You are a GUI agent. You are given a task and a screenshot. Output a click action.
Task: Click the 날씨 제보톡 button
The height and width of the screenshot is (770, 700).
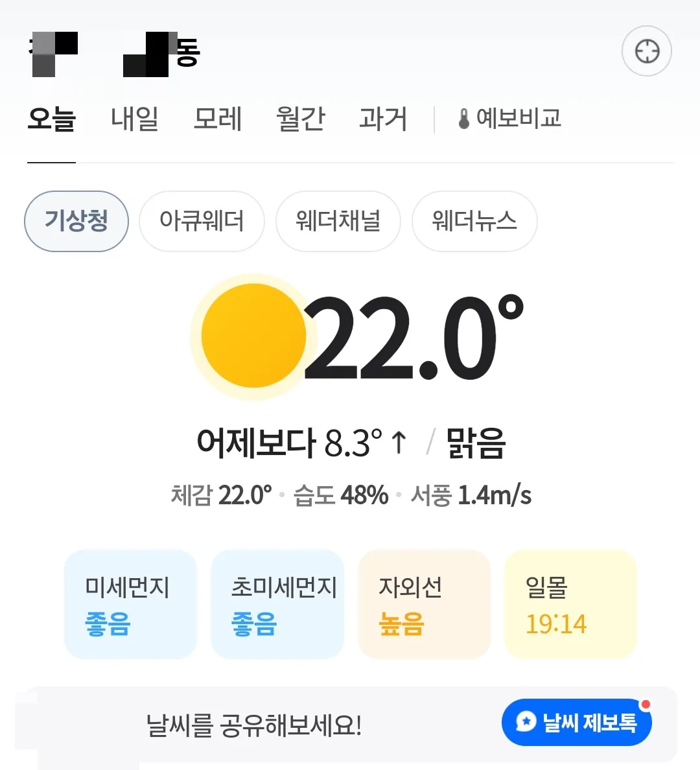(577, 722)
